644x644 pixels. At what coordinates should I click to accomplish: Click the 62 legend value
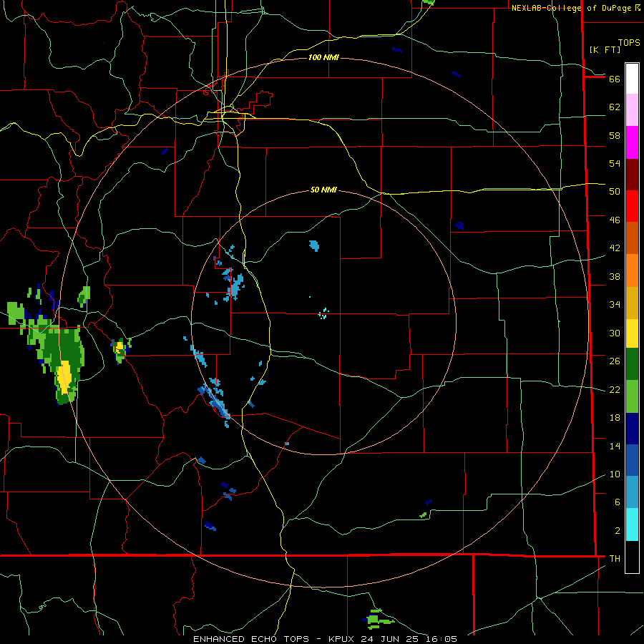pyautogui.click(x=615, y=107)
